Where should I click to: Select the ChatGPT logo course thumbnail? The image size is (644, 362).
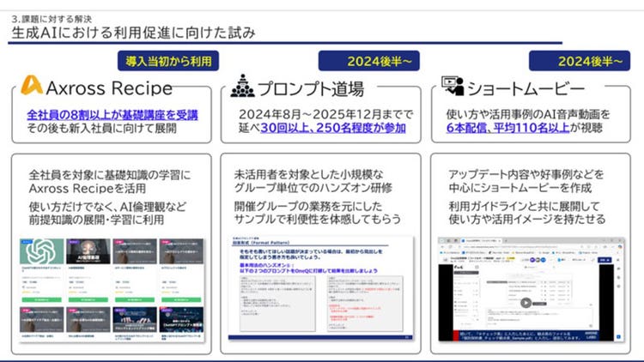(x=41, y=251)
